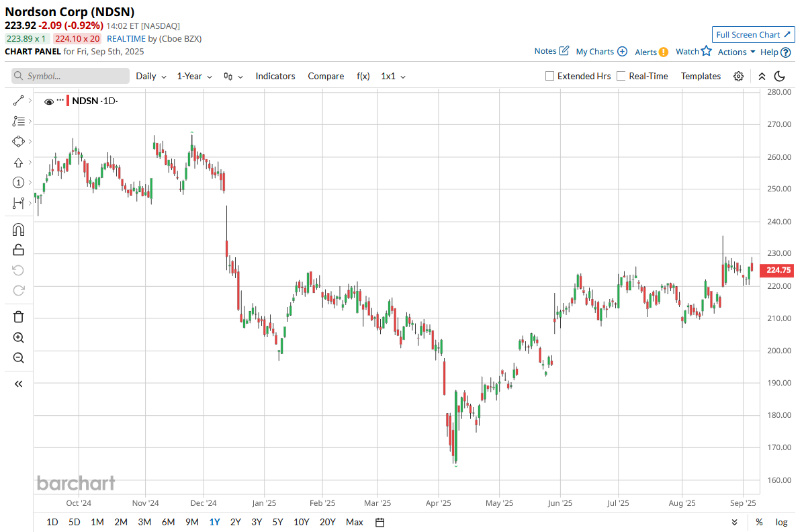Image resolution: width=806 pixels, height=532 pixels.
Task: Select the measure range tool
Action: pyautogui.click(x=18, y=203)
